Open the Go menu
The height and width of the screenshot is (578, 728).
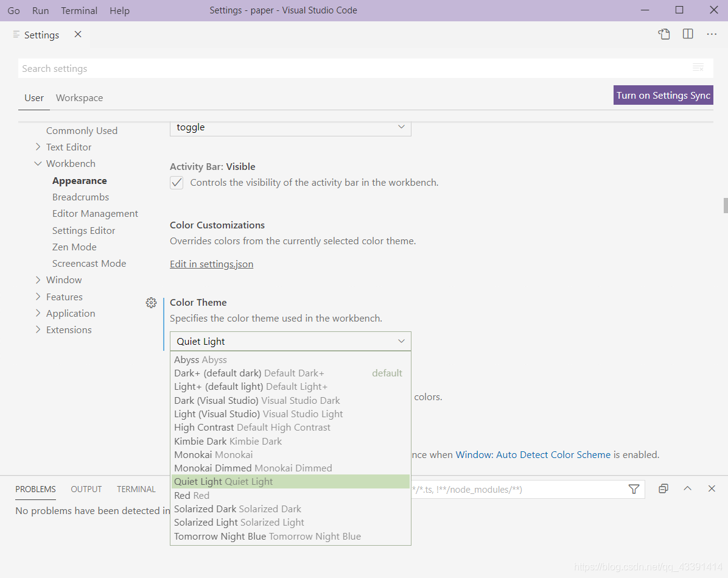(13, 11)
